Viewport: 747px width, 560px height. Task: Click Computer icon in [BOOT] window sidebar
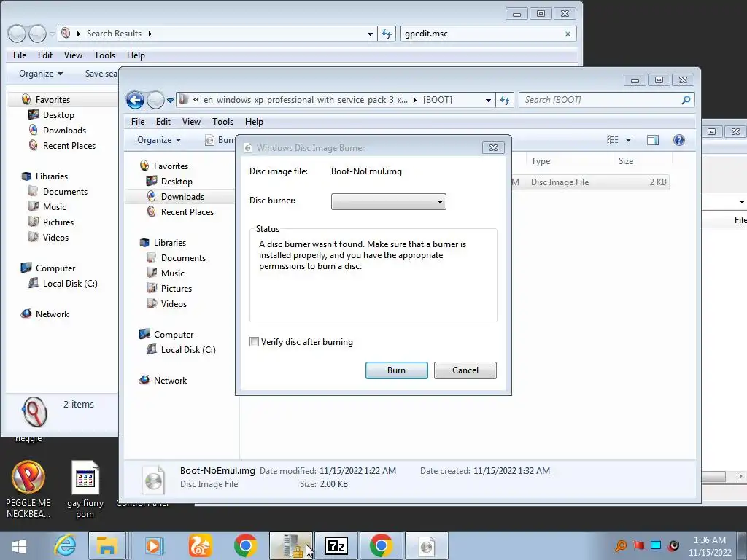(x=144, y=334)
